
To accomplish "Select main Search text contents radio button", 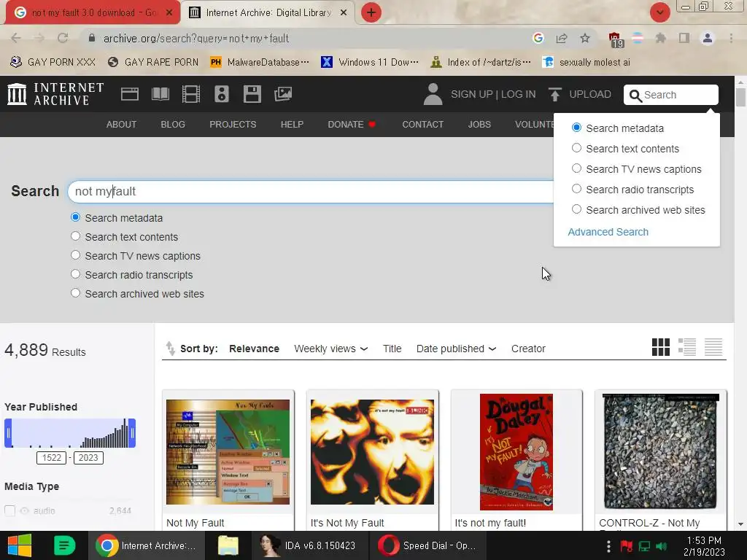I will click(x=75, y=236).
